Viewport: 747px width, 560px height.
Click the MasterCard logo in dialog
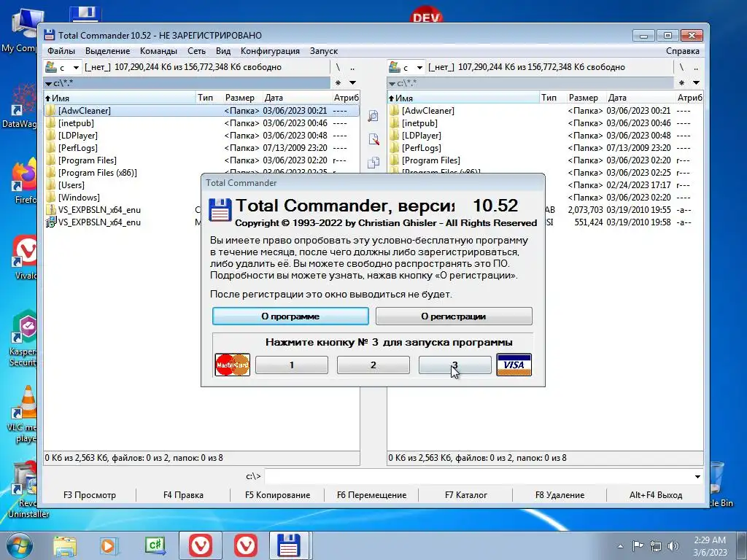click(x=233, y=365)
